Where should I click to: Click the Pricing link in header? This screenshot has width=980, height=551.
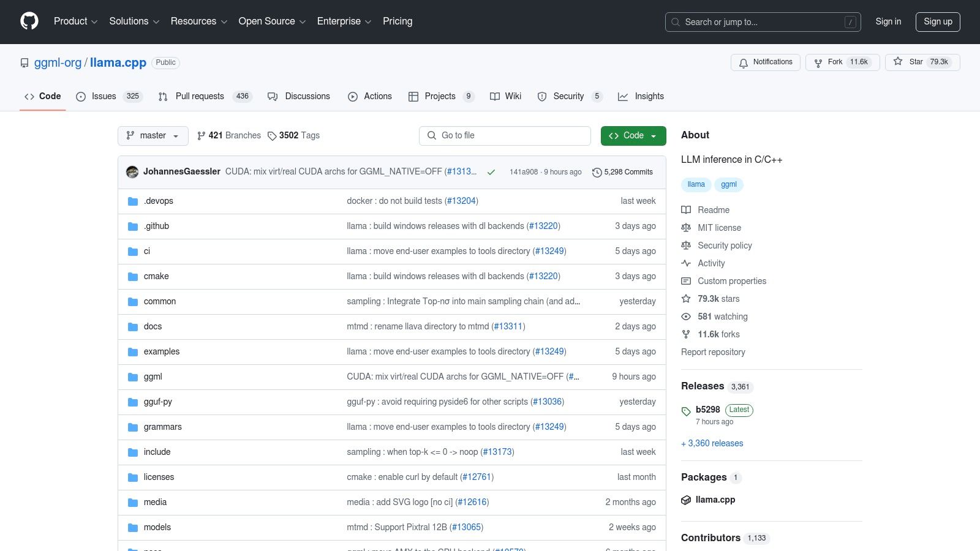pos(398,21)
